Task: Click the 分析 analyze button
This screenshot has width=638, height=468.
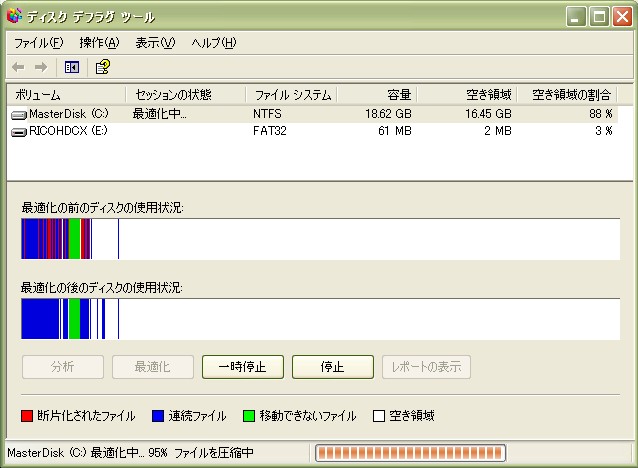Action: pyautogui.click(x=63, y=367)
